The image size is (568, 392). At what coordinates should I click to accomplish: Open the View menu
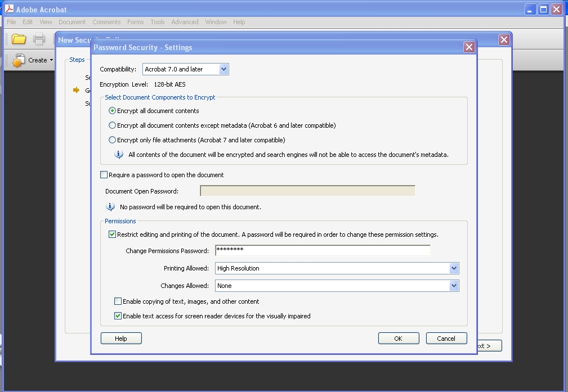(46, 22)
